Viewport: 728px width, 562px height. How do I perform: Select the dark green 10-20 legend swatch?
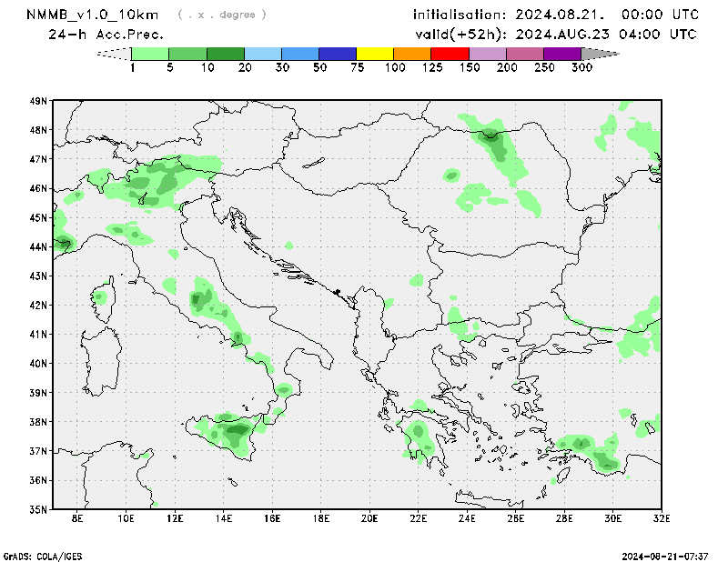click(226, 54)
